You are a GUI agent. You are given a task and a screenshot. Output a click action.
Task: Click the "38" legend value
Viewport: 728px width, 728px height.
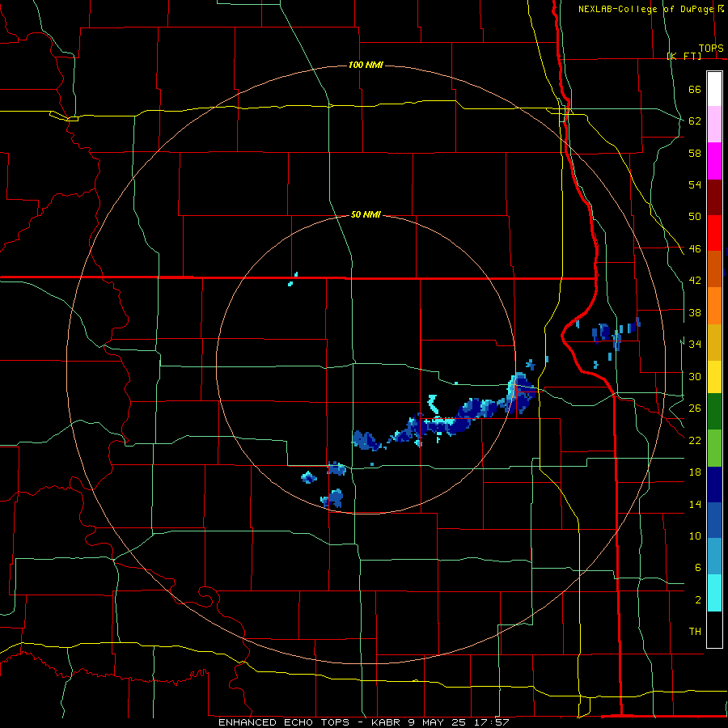point(695,312)
